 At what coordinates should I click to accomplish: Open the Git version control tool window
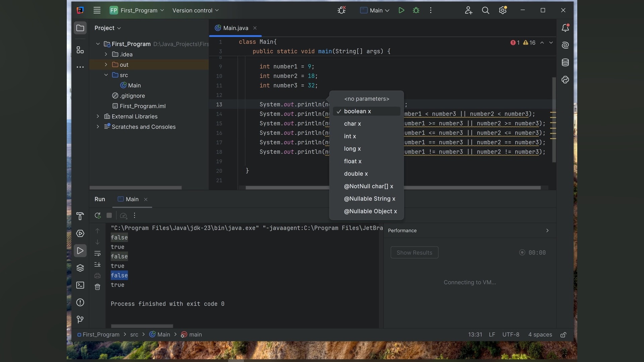click(80, 319)
